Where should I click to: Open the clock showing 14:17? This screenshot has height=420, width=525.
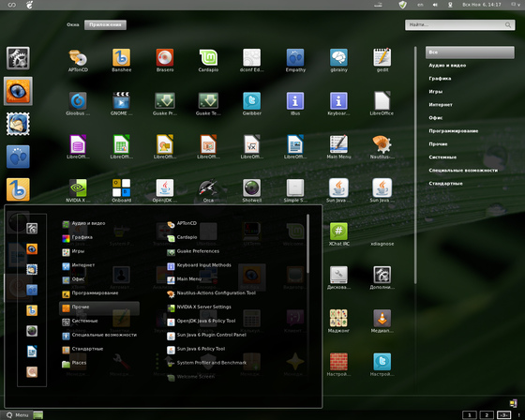point(482,5)
